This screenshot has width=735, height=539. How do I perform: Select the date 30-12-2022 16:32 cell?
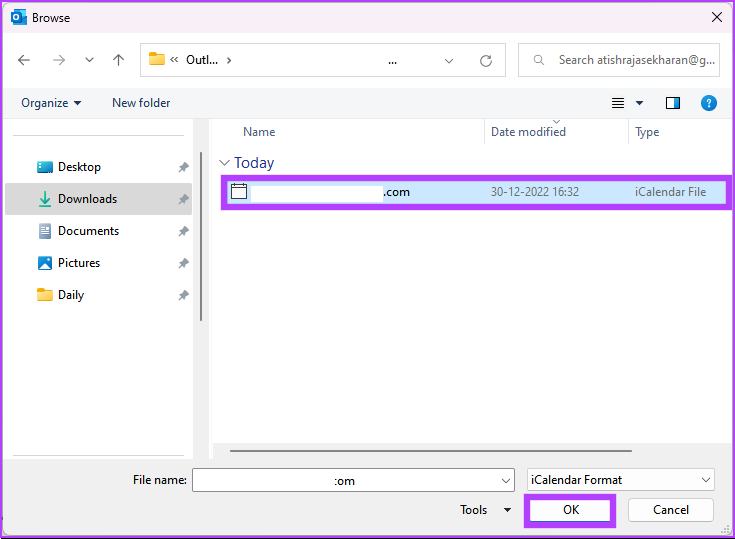point(534,192)
